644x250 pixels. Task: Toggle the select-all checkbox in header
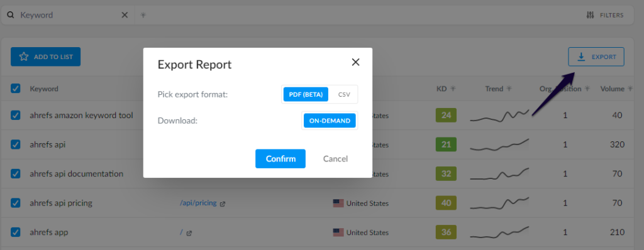pyautogui.click(x=16, y=89)
